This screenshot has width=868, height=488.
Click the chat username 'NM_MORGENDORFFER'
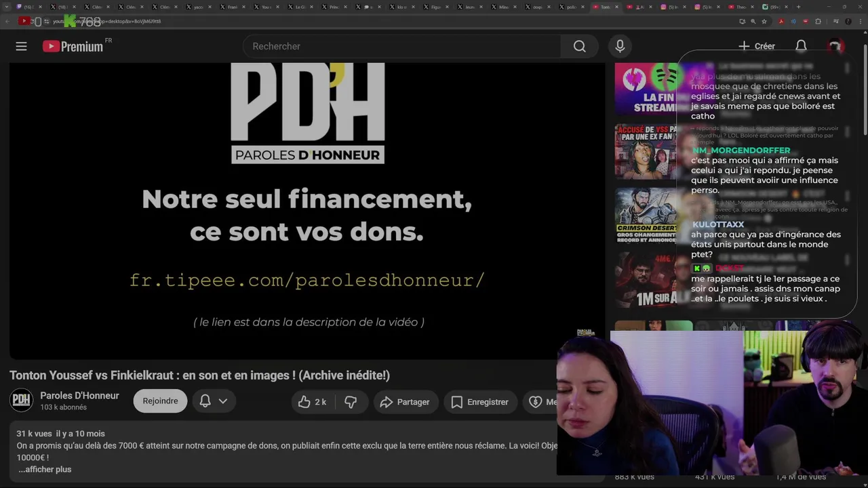tap(741, 150)
